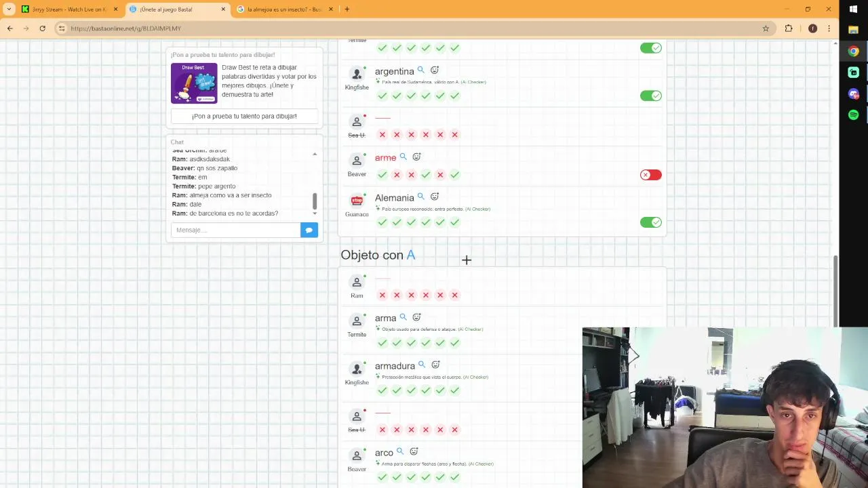The height and width of the screenshot is (488, 868).
Task: Open a new browser tab
Action: (x=347, y=9)
